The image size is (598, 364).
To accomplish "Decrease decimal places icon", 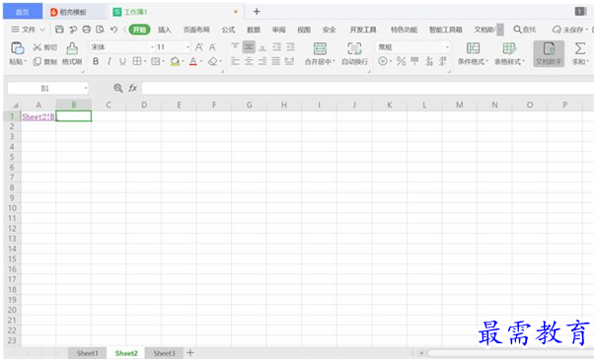I will [x=443, y=61].
